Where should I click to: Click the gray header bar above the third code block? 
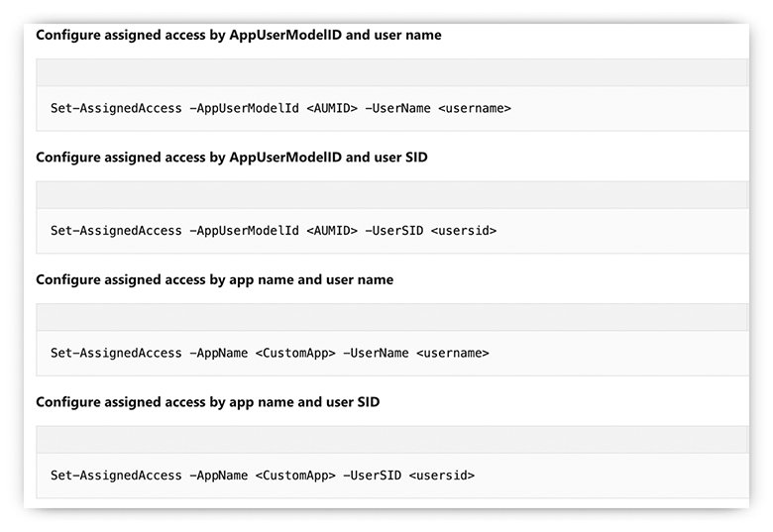(391, 317)
